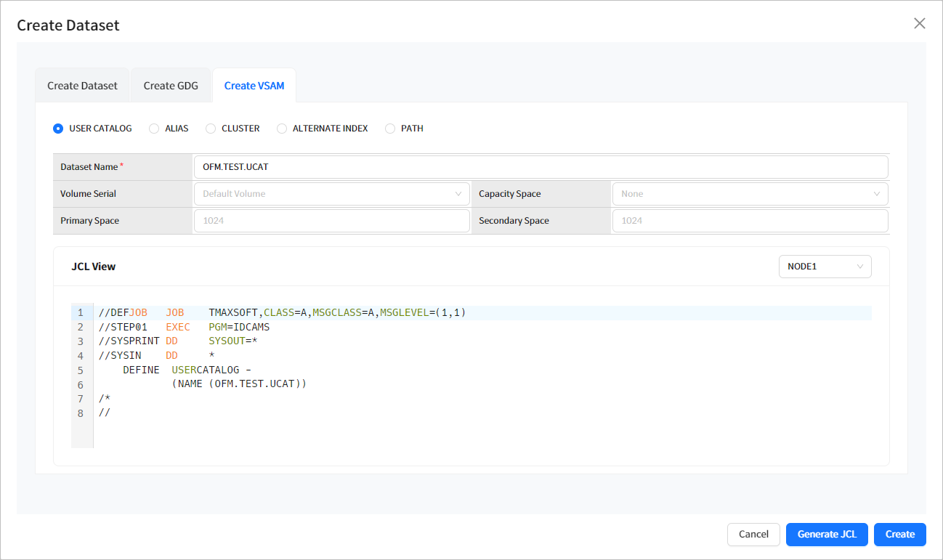943x560 pixels.
Task: Select the ALTERNATE INDEX option
Action: pos(282,129)
